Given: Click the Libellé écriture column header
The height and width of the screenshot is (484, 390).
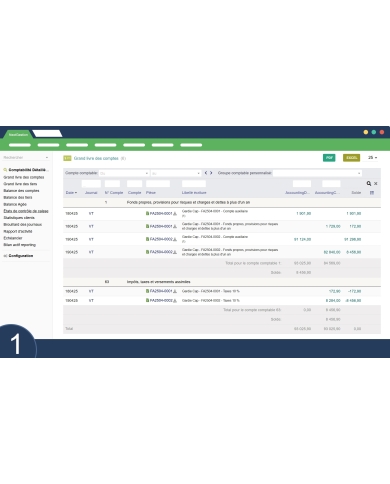Looking at the screenshot, I should pos(194,193).
